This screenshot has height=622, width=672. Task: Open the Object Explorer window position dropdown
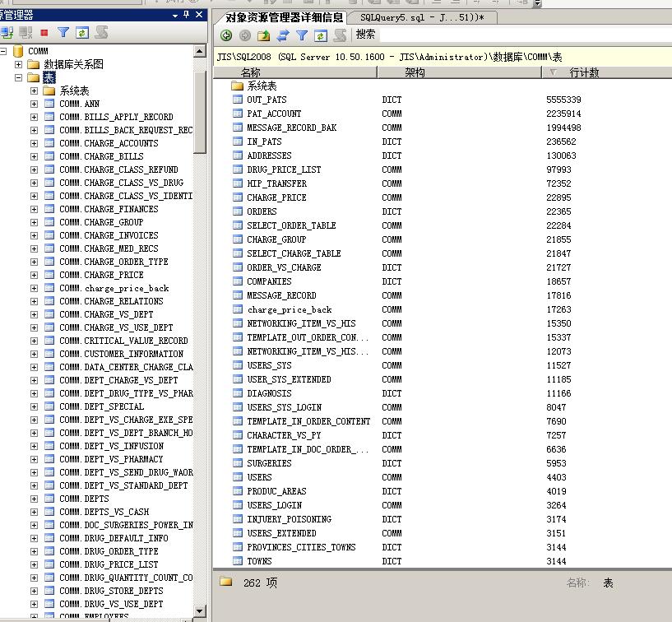[175, 16]
